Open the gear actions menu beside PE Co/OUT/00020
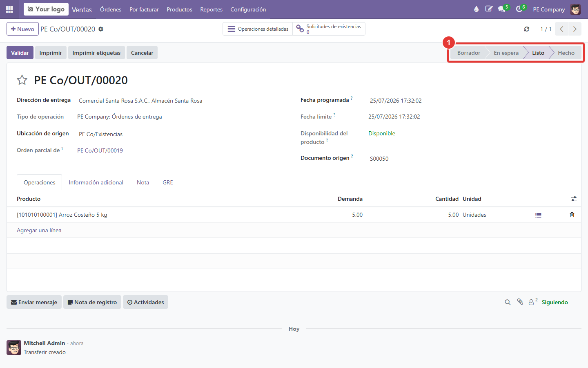 click(101, 29)
